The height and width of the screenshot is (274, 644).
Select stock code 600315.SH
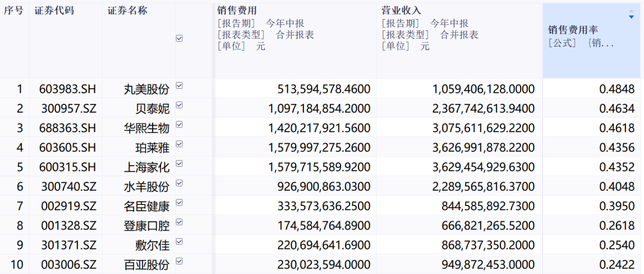68,167
